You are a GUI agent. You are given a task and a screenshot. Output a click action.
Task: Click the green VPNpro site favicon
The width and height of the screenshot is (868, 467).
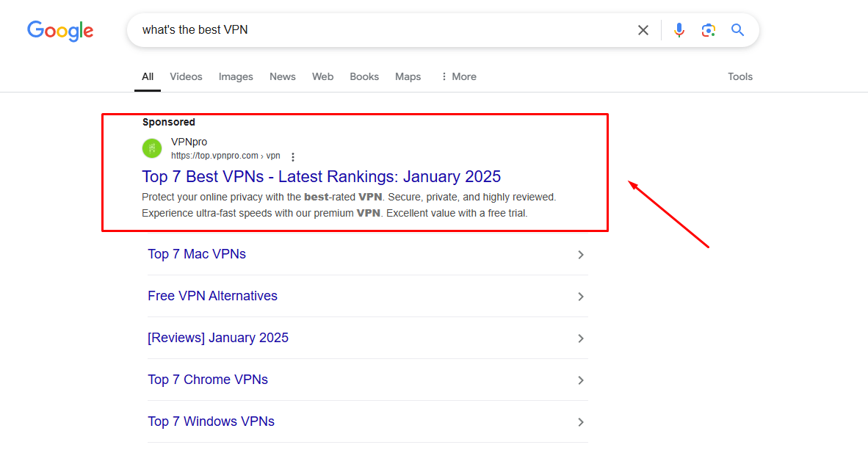click(152, 148)
